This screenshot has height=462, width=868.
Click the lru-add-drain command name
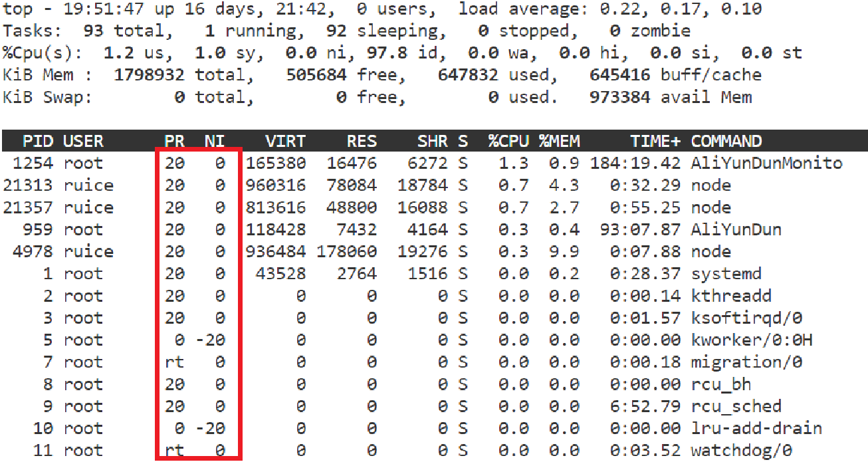click(756, 428)
